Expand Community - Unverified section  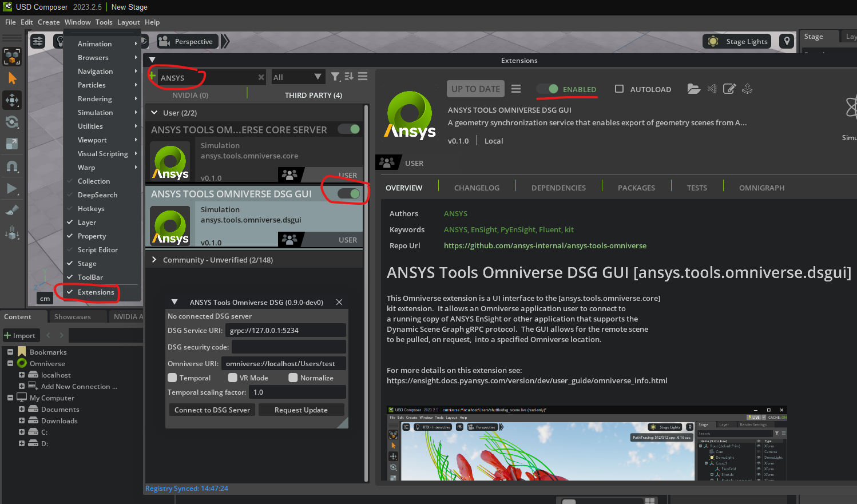pos(154,260)
